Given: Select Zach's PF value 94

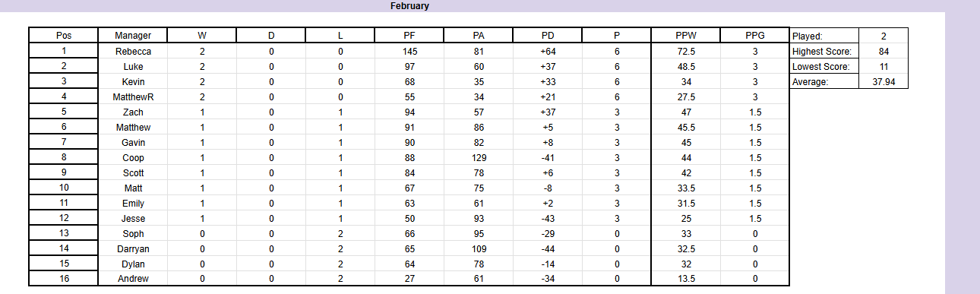Looking at the screenshot, I should pos(409,112).
